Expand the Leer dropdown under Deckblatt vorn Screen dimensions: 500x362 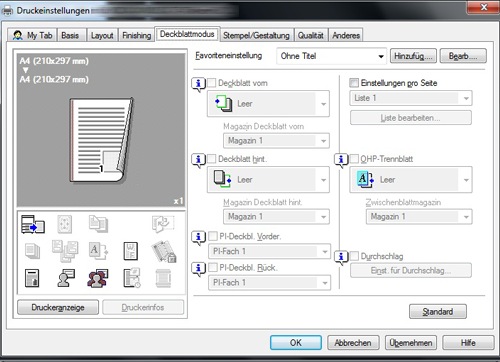point(268,104)
